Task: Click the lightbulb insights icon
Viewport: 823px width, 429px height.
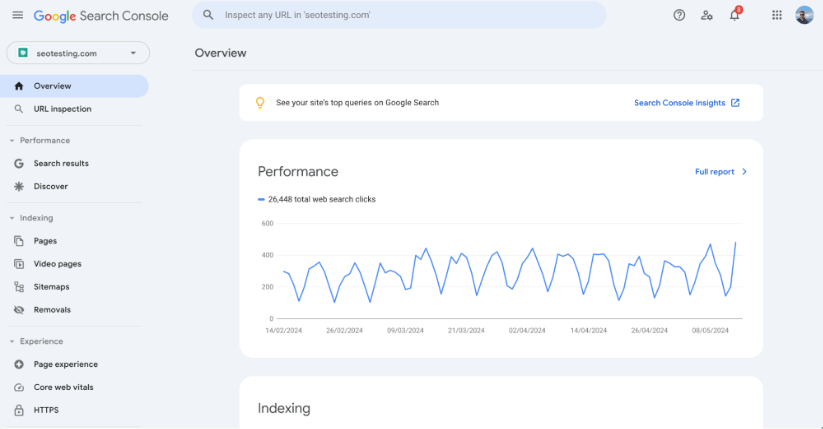Action: pos(260,102)
